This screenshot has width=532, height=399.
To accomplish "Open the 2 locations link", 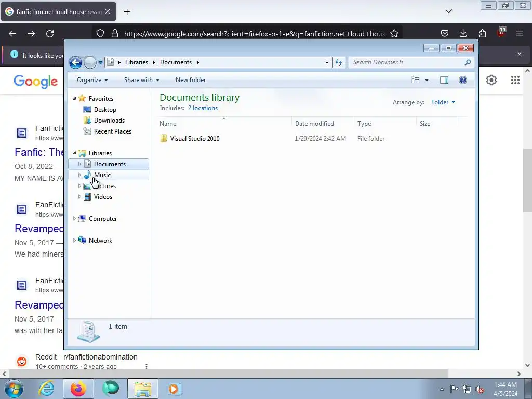I will pos(203,108).
